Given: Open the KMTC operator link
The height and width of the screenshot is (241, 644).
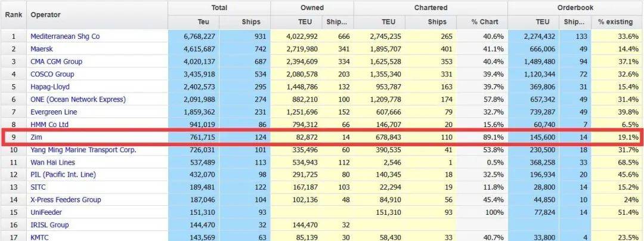Looking at the screenshot, I should [x=40, y=237].
